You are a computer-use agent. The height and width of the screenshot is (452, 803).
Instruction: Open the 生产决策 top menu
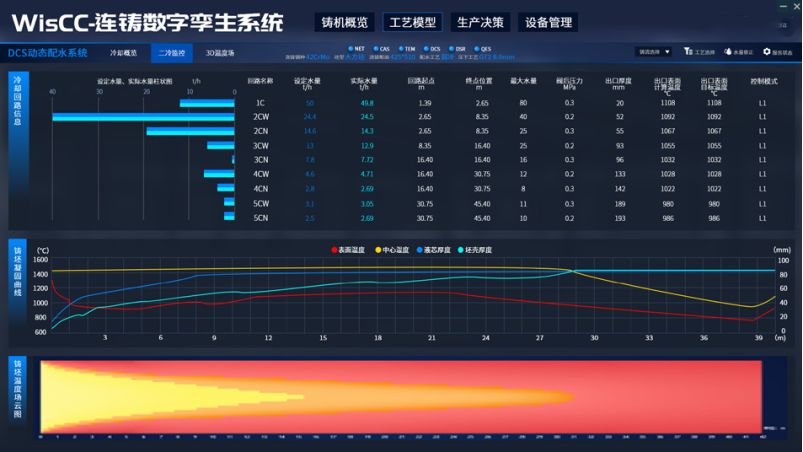(480, 23)
